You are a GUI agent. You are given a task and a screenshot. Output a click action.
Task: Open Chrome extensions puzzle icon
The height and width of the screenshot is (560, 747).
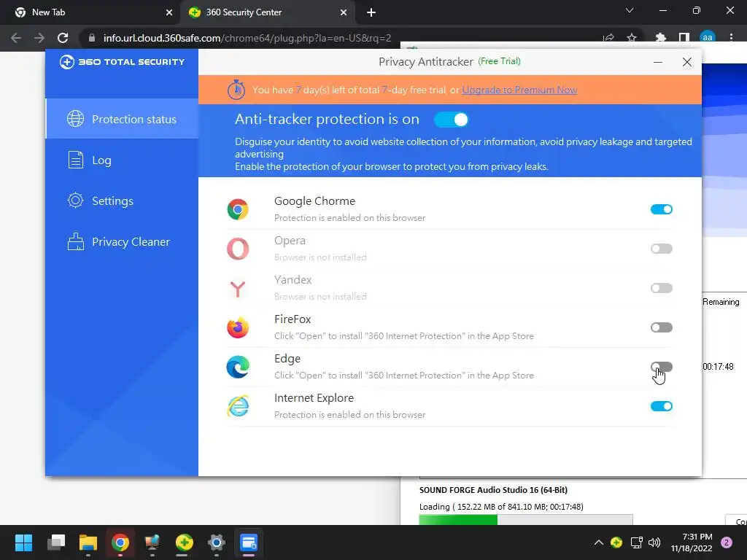(661, 38)
